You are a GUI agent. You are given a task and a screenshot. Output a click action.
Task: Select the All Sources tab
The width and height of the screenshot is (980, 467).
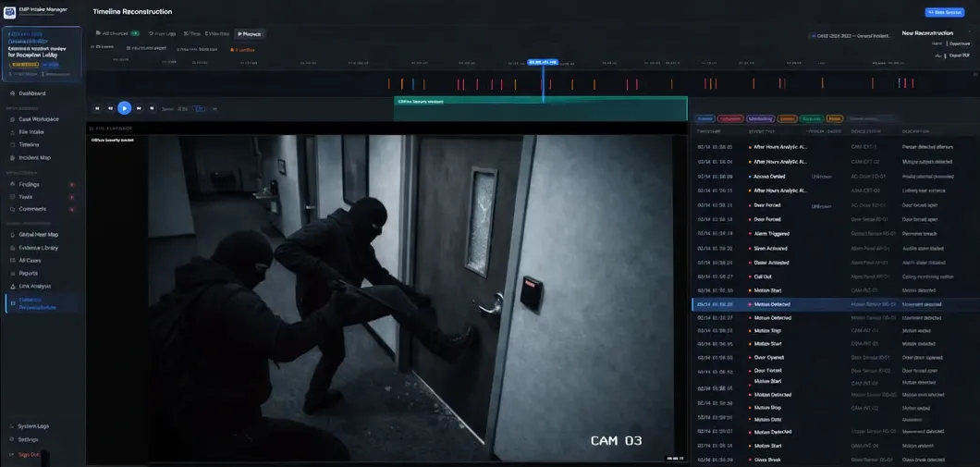(116, 33)
